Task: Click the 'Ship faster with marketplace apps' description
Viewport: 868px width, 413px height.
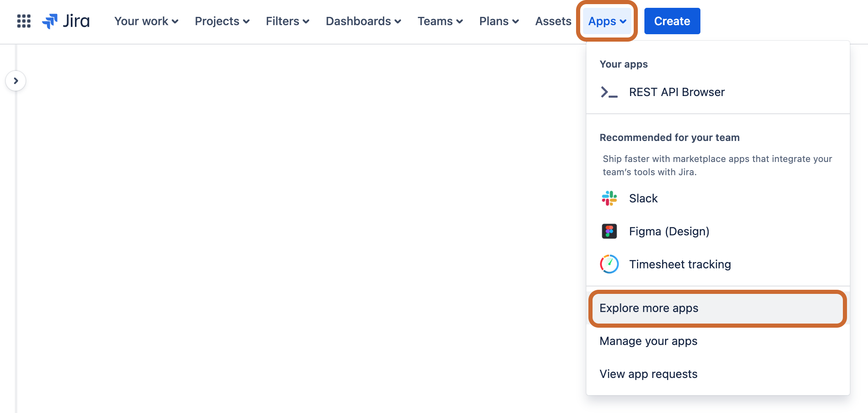Action: (717, 165)
